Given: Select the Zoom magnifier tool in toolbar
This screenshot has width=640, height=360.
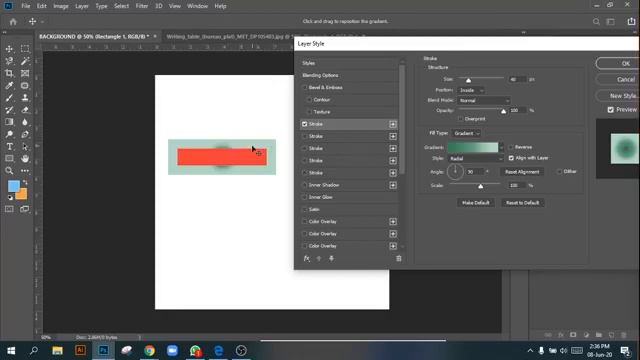Looking at the screenshot, I should coord(9,171).
